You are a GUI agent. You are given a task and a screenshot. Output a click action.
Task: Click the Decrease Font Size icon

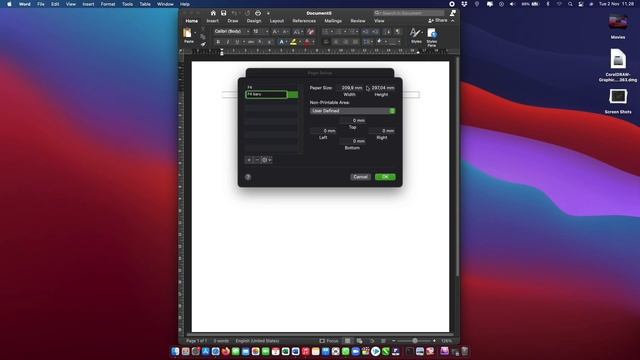[285, 31]
